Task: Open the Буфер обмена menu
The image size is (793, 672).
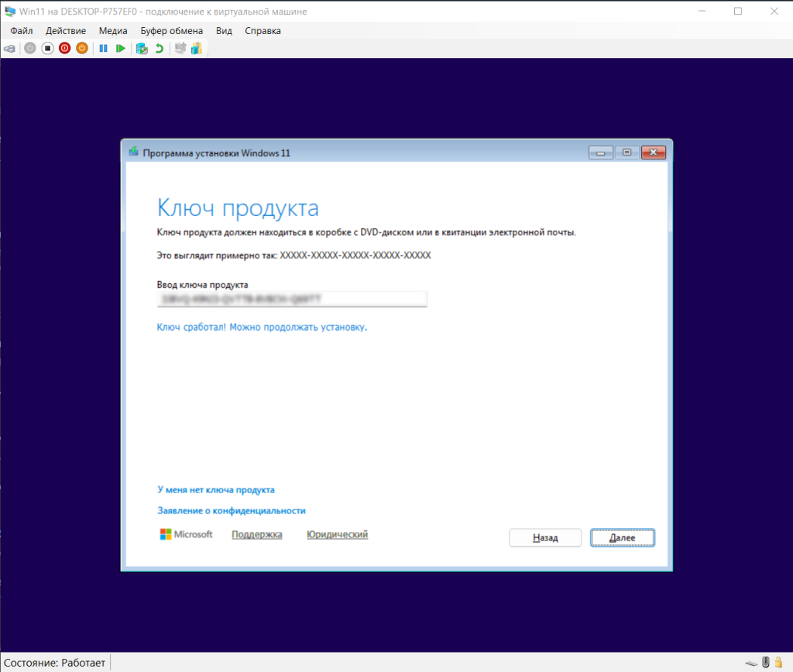Action: click(x=171, y=31)
